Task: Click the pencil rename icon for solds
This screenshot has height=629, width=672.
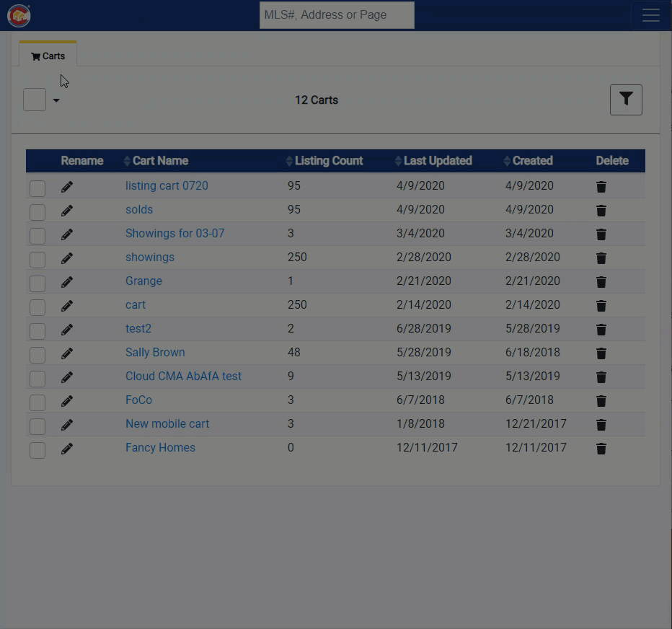Action: point(67,211)
